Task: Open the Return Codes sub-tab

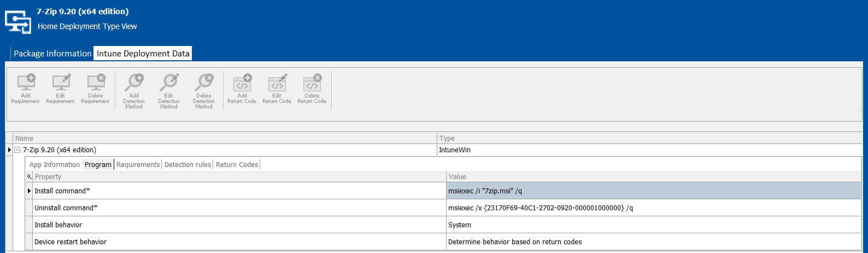Action: pyautogui.click(x=237, y=164)
